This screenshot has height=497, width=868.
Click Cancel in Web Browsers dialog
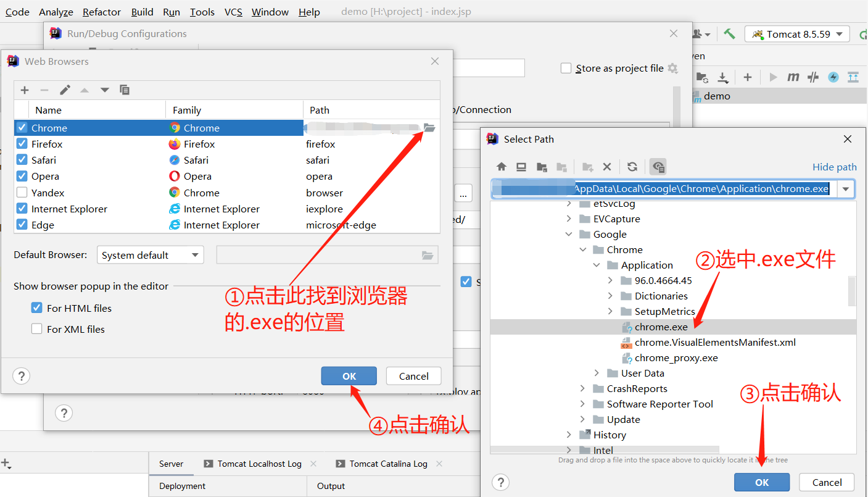pyautogui.click(x=414, y=376)
